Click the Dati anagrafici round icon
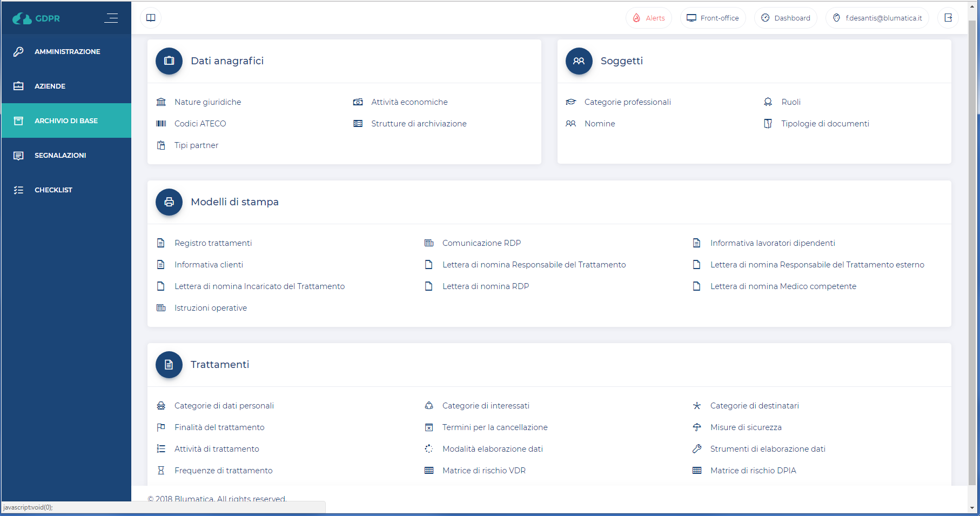The width and height of the screenshot is (980, 516). click(169, 61)
